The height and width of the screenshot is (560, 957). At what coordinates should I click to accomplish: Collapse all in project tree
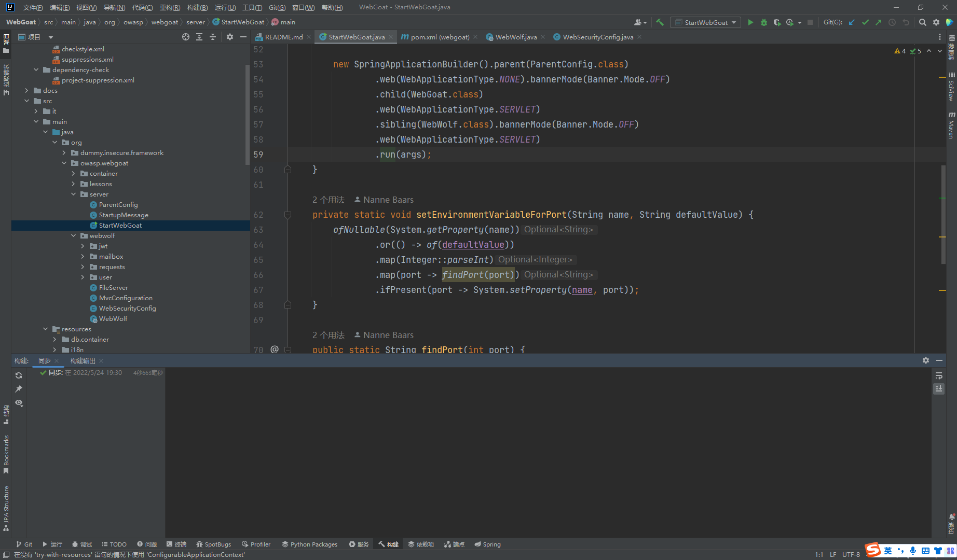click(213, 37)
